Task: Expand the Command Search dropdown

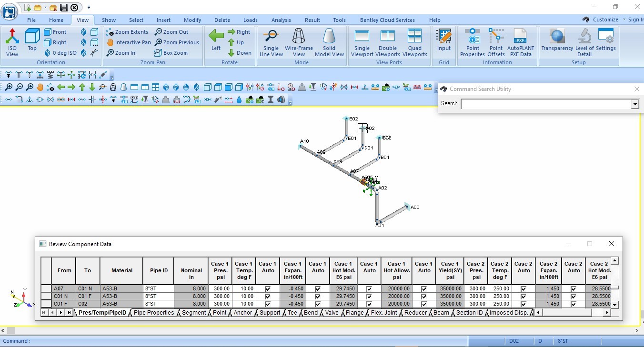Action: pos(634,104)
